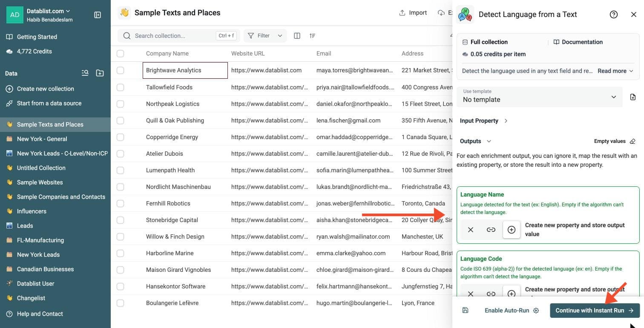Open Auto-Run settings gear icon
Screen dimensions: 644x328
[x=536, y=311]
